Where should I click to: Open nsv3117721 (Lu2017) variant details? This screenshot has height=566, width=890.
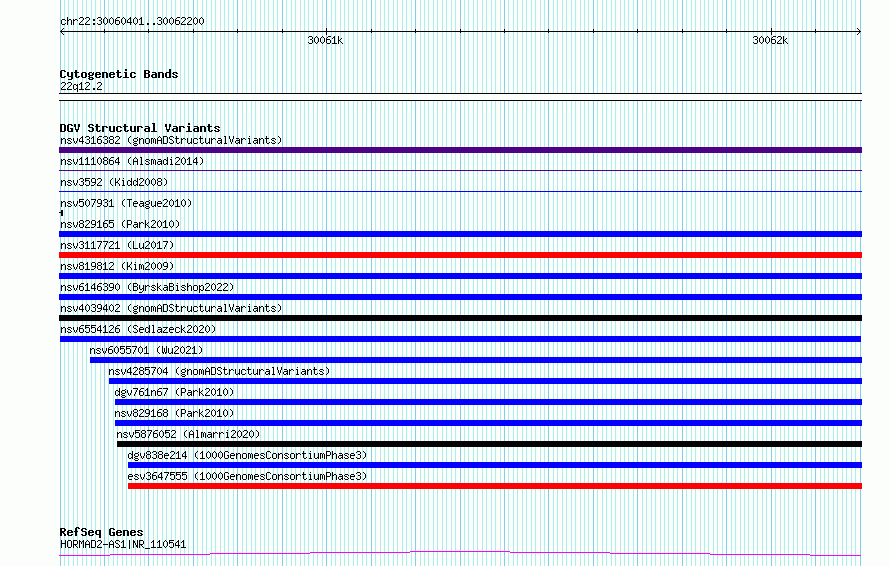(x=117, y=245)
